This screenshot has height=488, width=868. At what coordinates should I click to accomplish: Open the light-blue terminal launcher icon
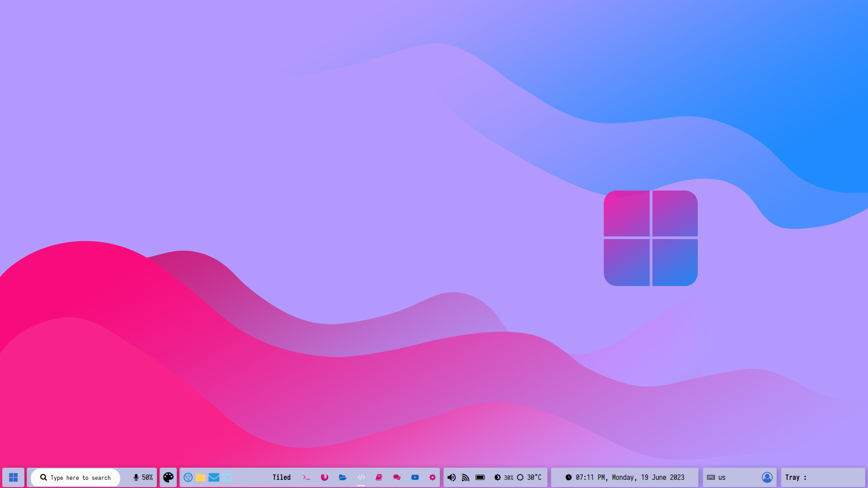(x=227, y=478)
